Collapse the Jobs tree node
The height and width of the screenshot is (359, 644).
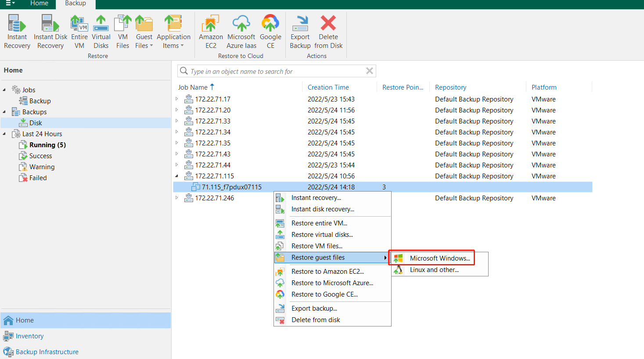pos(4,90)
